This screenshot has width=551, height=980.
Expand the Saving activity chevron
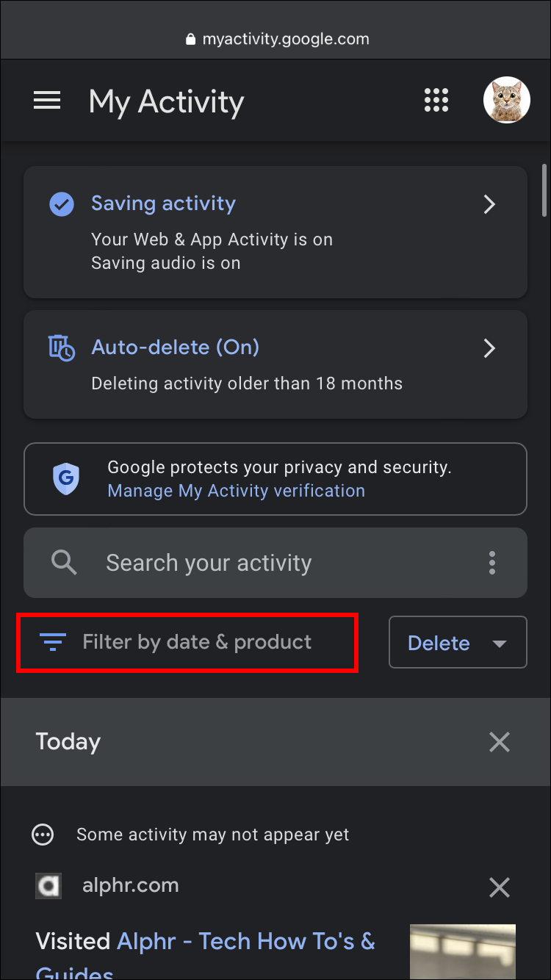point(489,204)
